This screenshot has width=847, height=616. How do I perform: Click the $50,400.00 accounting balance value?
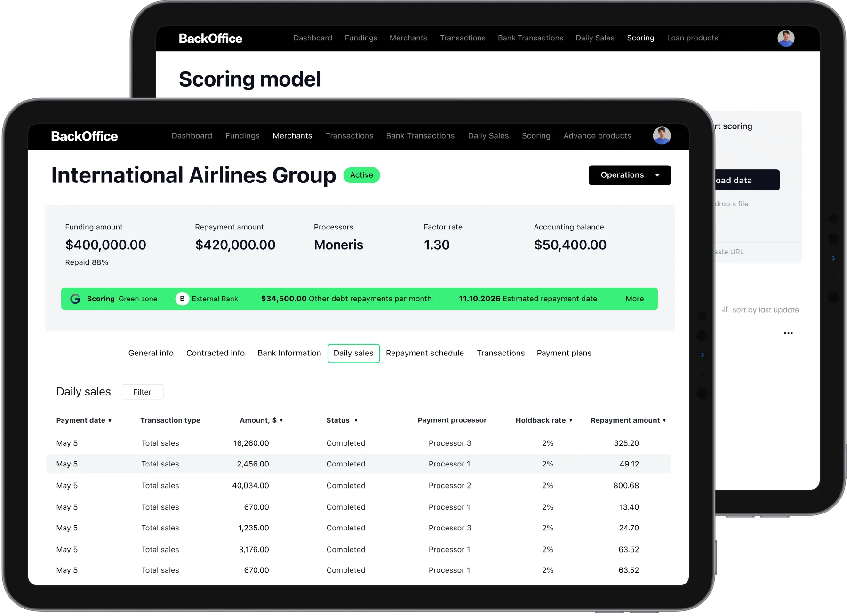[x=570, y=245]
